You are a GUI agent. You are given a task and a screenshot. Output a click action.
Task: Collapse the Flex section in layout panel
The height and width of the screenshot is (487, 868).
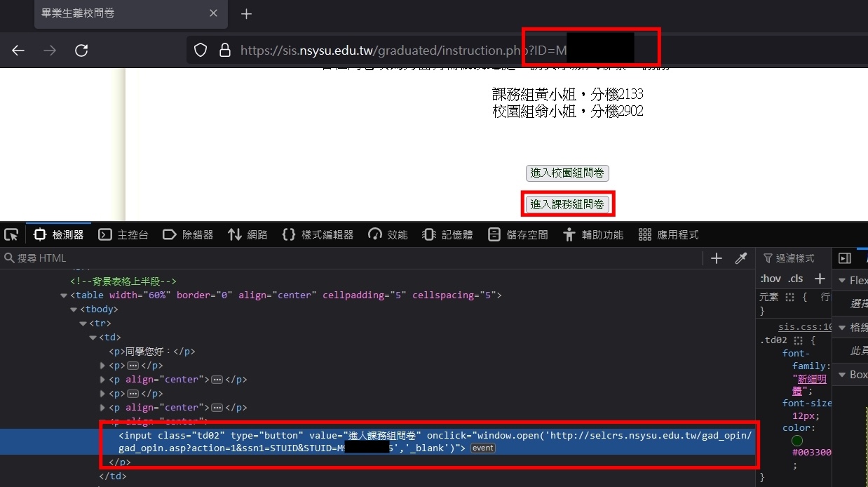tap(842, 280)
